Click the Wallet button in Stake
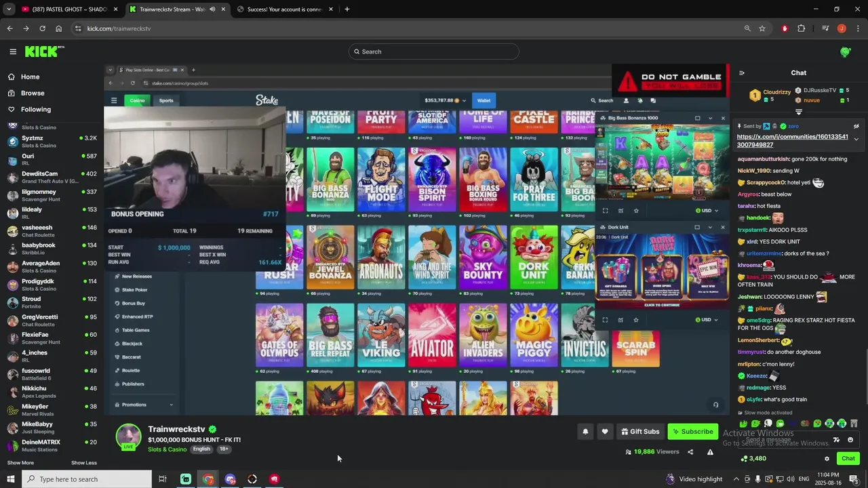The height and width of the screenshot is (488, 868). click(484, 100)
